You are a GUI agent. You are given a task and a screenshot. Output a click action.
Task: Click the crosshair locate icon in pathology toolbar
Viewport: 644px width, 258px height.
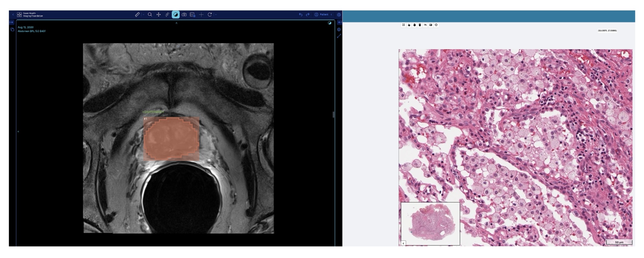(x=436, y=25)
